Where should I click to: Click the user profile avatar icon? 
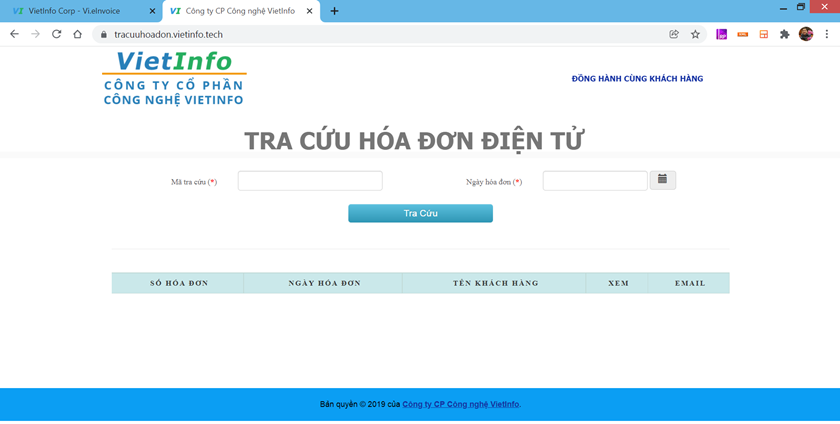[806, 34]
